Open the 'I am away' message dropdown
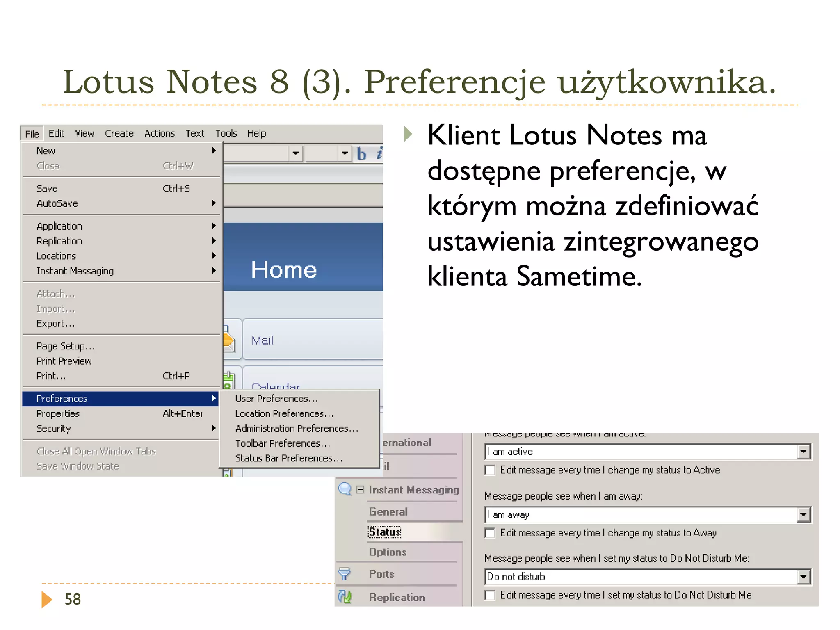This screenshot has height=630, width=840. (x=803, y=514)
